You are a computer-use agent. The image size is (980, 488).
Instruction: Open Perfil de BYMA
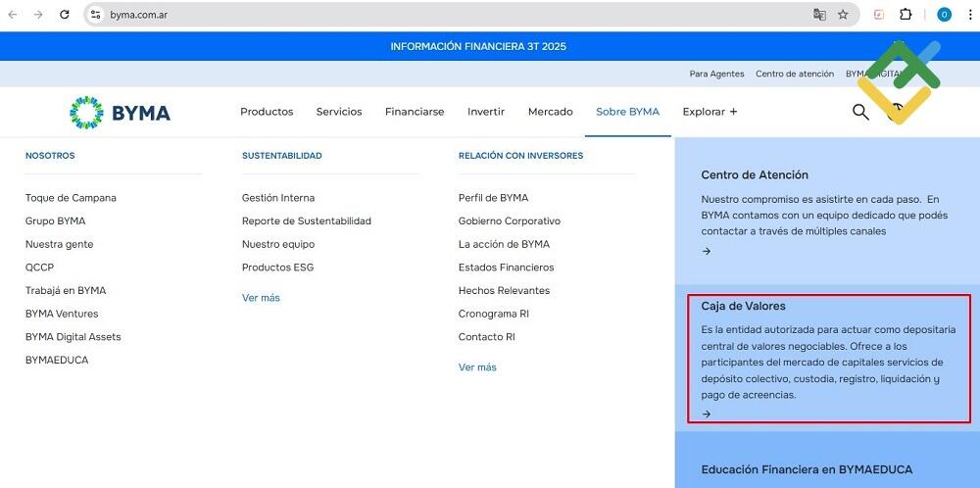pos(493,198)
